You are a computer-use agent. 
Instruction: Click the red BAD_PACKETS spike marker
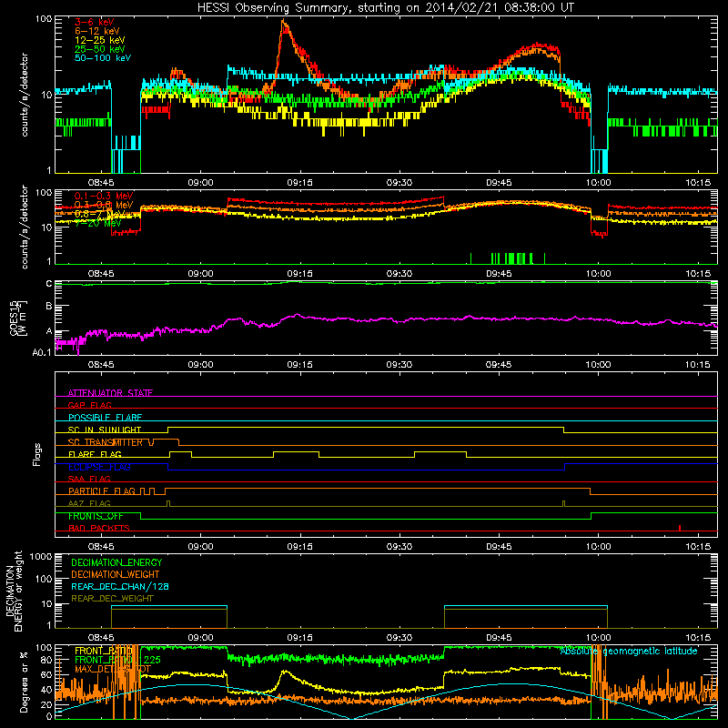680,528
